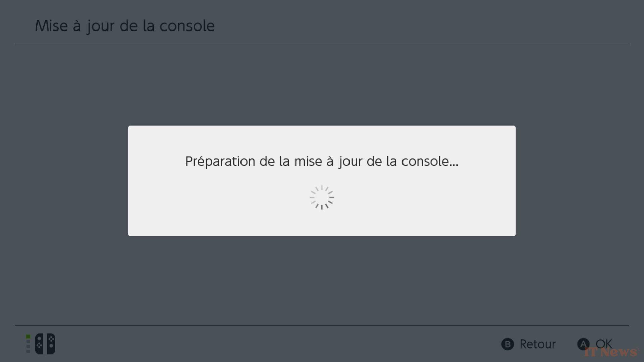Click the word 'console...' in the dialog message
The height and width of the screenshot is (362, 644).
[430, 162]
